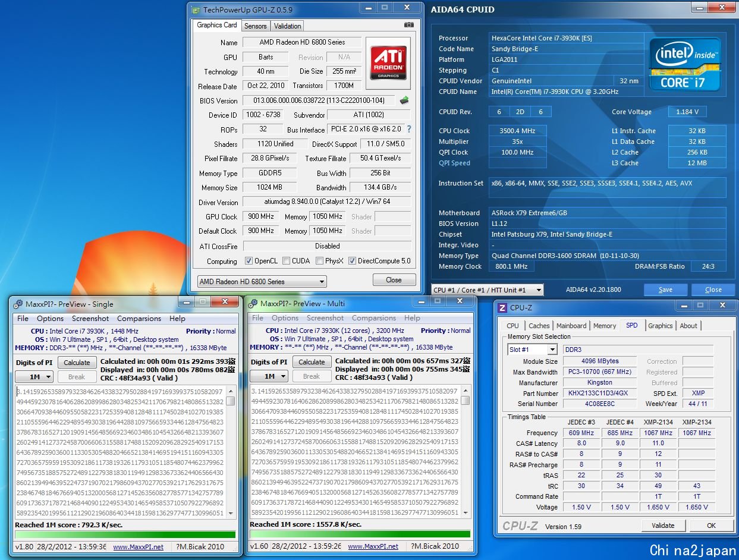Open the Options menu in MaxxPI Multi
Image resolution: width=739 pixels, height=560 pixels.
(x=285, y=318)
